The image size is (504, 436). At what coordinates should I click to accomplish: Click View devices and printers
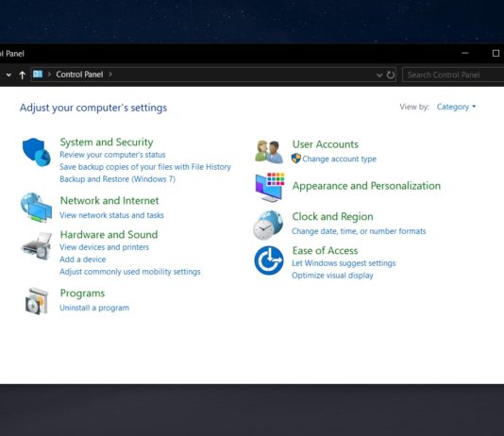point(105,247)
